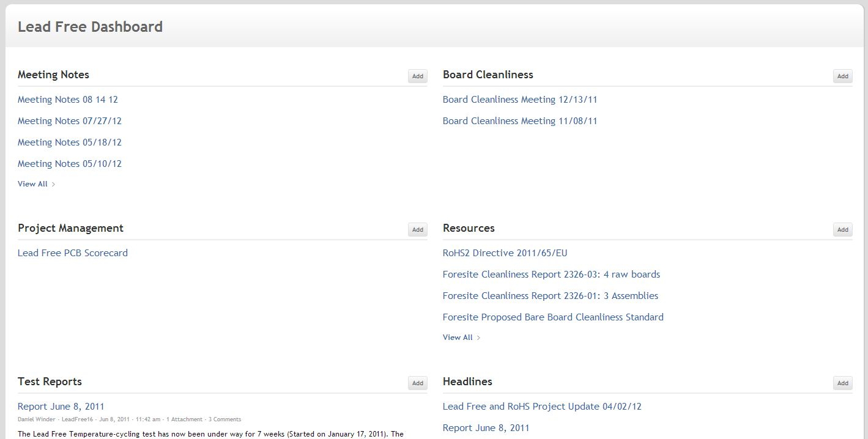The width and height of the screenshot is (868, 439).
Task: Open Report June 8, 2011 under Test Reports
Action: pyautogui.click(x=61, y=407)
